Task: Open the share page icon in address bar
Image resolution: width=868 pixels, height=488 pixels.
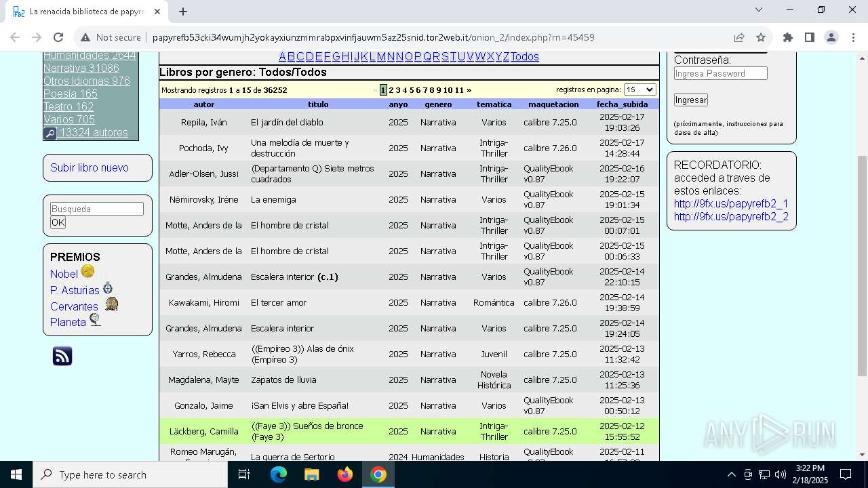Action: 739,38
